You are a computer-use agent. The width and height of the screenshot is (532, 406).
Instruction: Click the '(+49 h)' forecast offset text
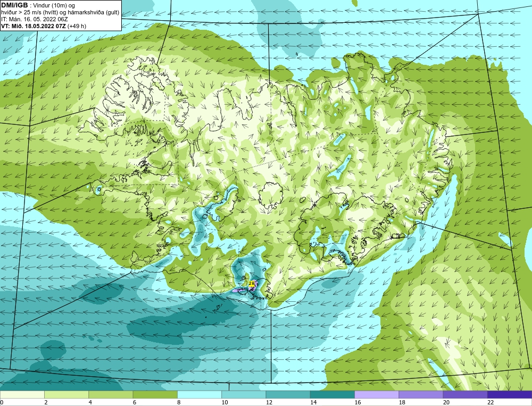(x=77, y=26)
